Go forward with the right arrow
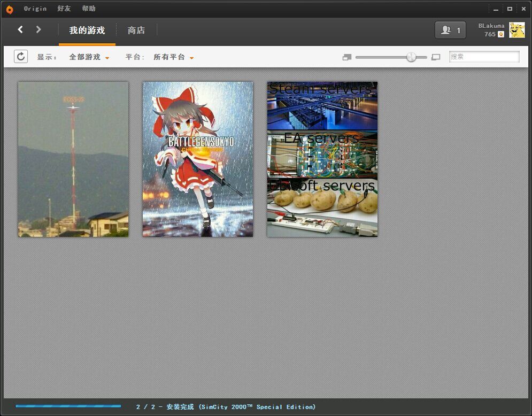Image resolution: width=532 pixels, height=416 pixels. click(x=38, y=29)
